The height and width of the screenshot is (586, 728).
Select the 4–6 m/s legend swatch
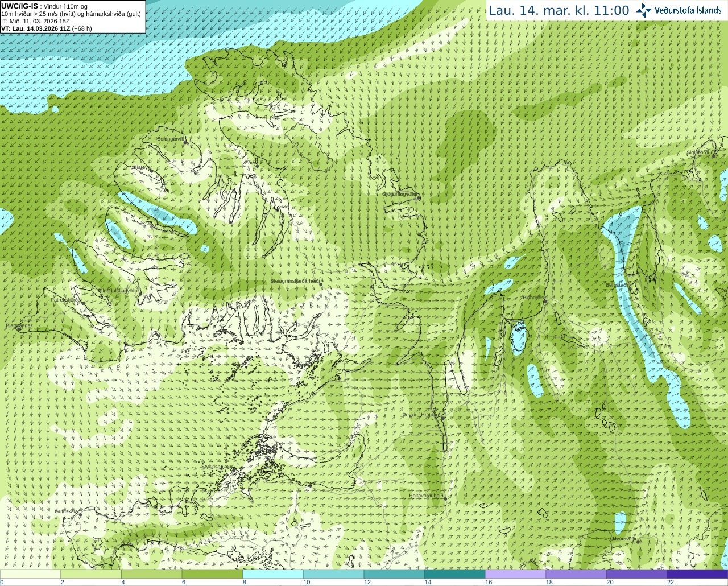coord(151,574)
